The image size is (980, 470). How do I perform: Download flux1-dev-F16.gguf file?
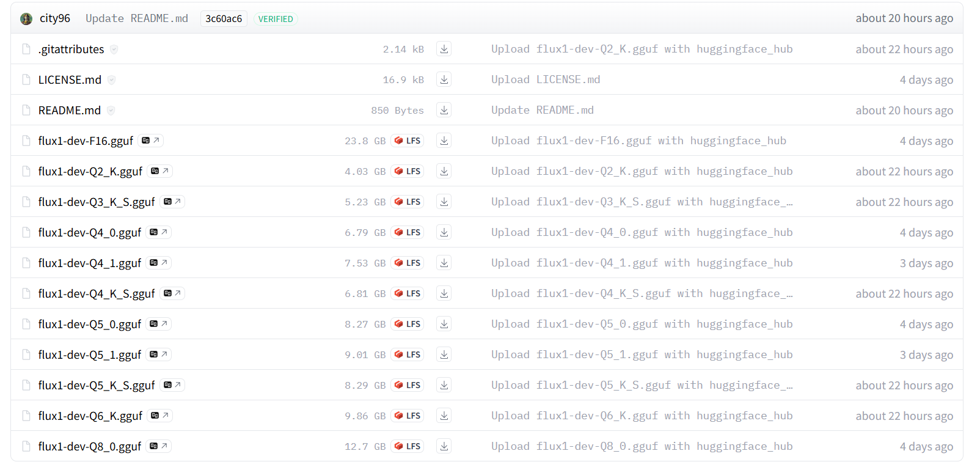pos(444,141)
